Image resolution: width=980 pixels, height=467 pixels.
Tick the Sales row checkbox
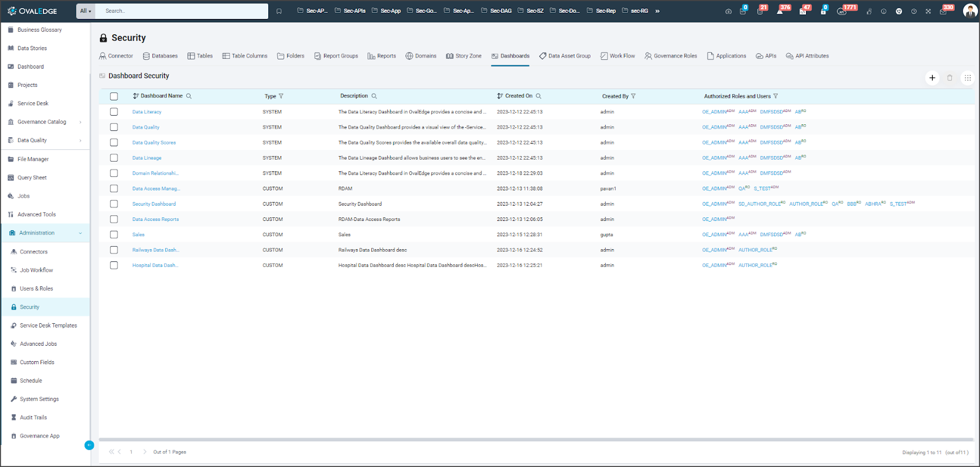114,234
